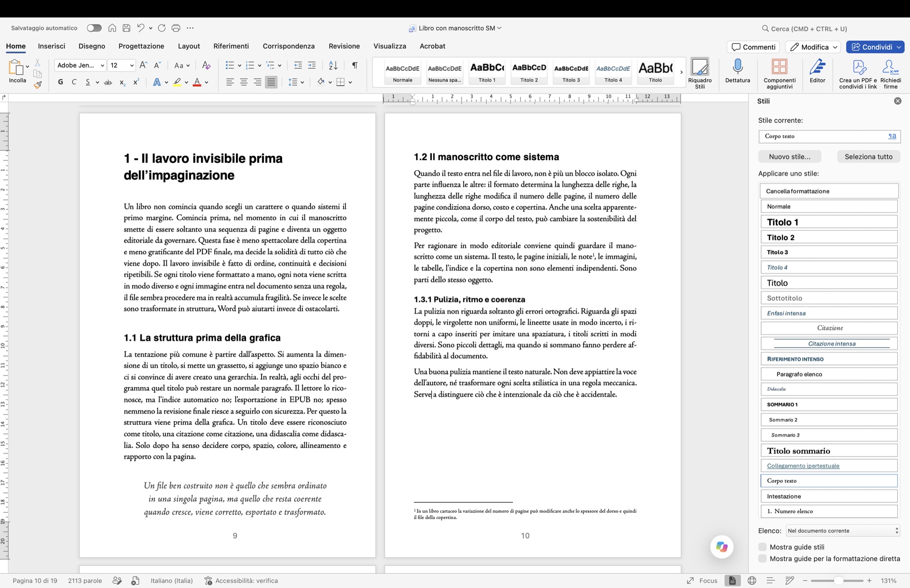910x588 pixels.
Task: Open the Inserisci tab
Action: point(52,46)
